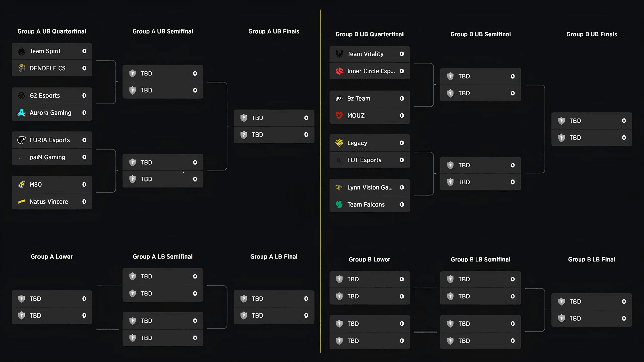
Task: Click the Legacy yellow logo icon
Action: [x=339, y=143]
